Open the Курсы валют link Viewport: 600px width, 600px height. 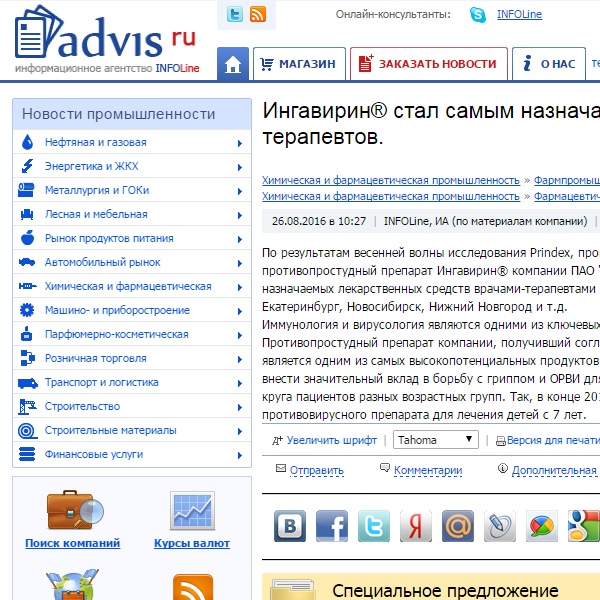tap(192, 543)
